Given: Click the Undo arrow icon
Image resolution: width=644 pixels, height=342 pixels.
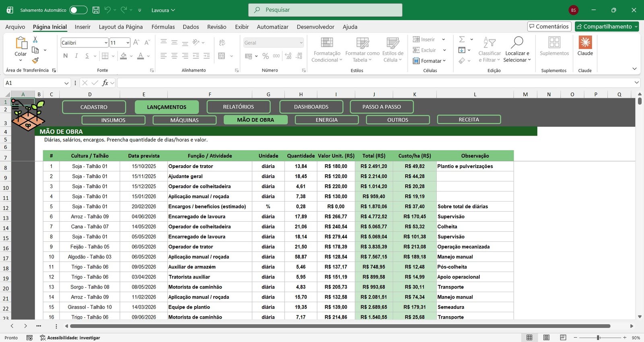Looking at the screenshot, I should [x=107, y=10].
